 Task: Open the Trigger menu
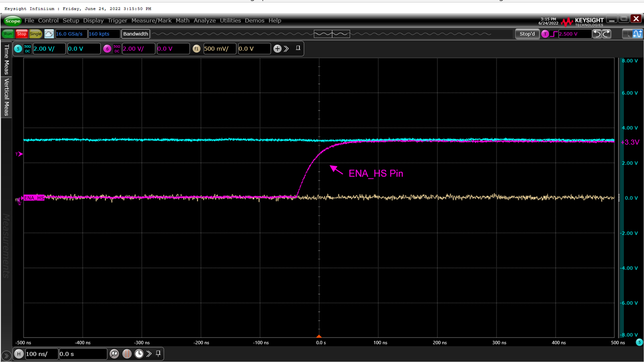(117, 21)
